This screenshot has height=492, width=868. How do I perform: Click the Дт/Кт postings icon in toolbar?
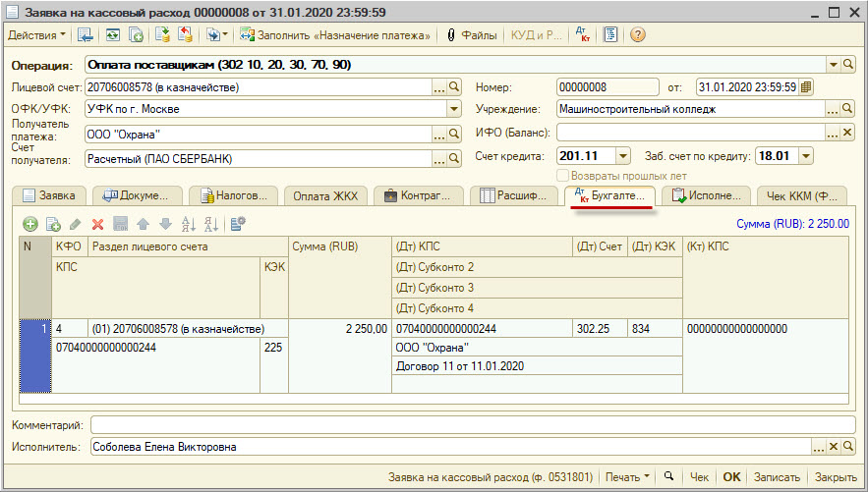pos(582,35)
